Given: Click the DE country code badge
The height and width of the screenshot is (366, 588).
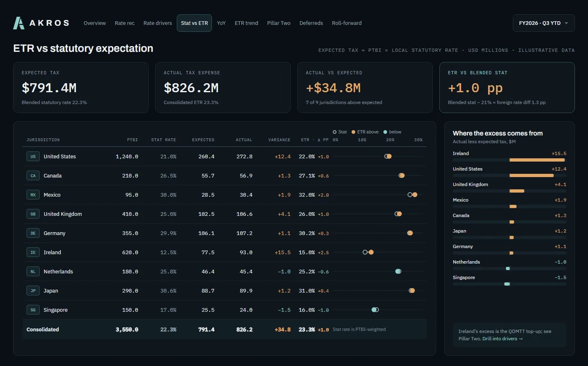Looking at the screenshot, I should click(33, 233).
